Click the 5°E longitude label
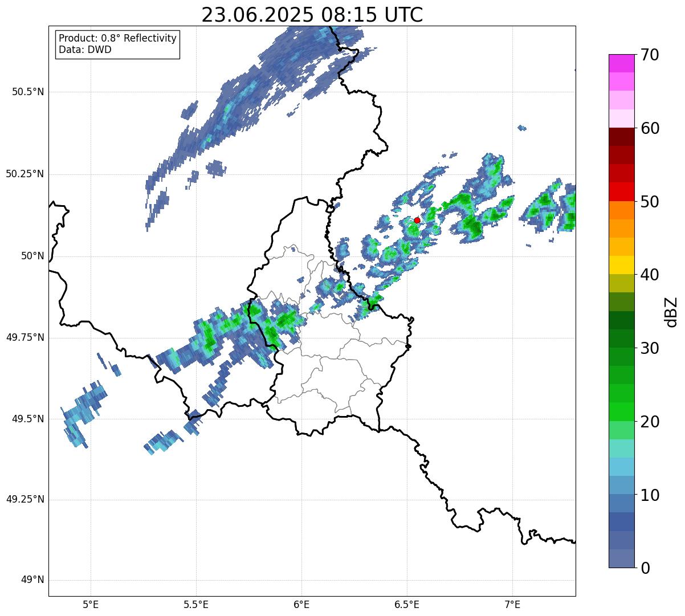Viewport: 685px width, 616px height. (x=91, y=604)
